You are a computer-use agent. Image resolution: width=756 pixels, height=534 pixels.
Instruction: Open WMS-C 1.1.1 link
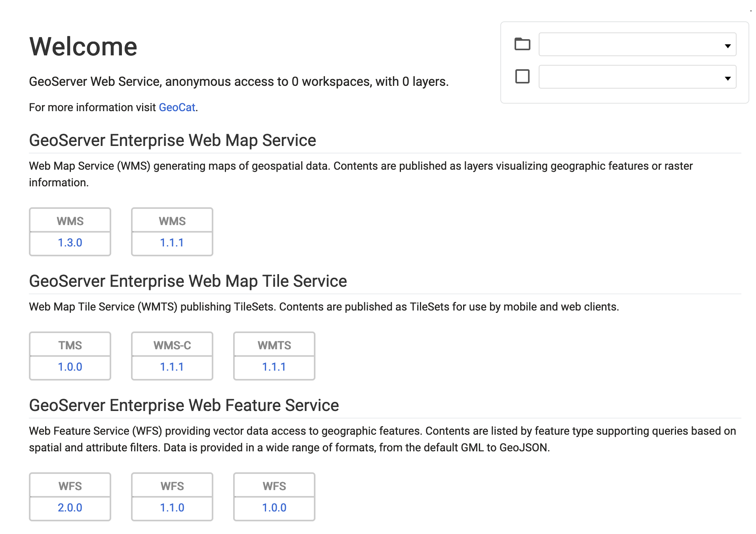pos(172,367)
